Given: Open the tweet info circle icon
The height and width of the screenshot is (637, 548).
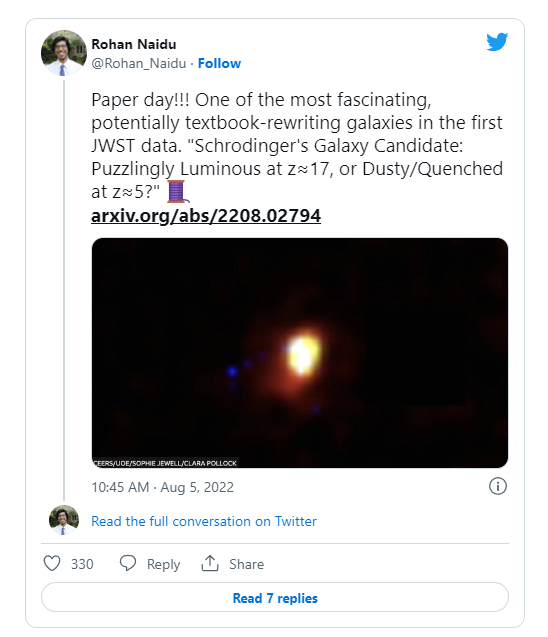Looking at the screenshot, I should click(498, 486).
